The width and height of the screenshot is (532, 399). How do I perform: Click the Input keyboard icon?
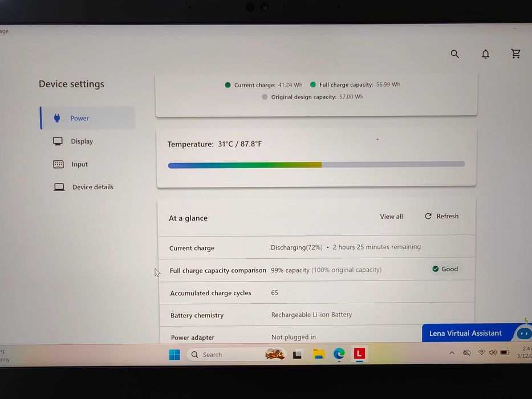(58, 164)
